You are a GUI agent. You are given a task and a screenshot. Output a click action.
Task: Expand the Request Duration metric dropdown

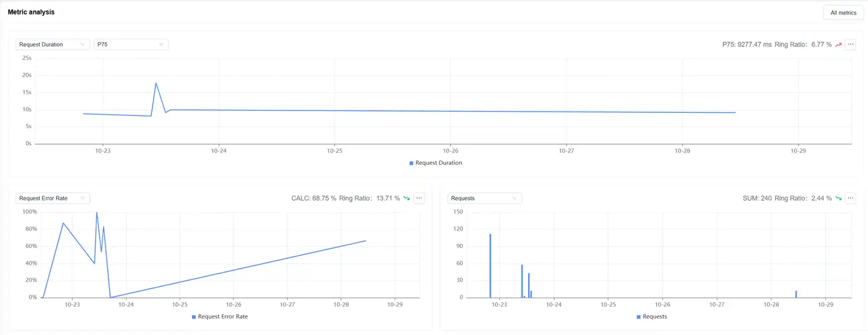[53, 44]
